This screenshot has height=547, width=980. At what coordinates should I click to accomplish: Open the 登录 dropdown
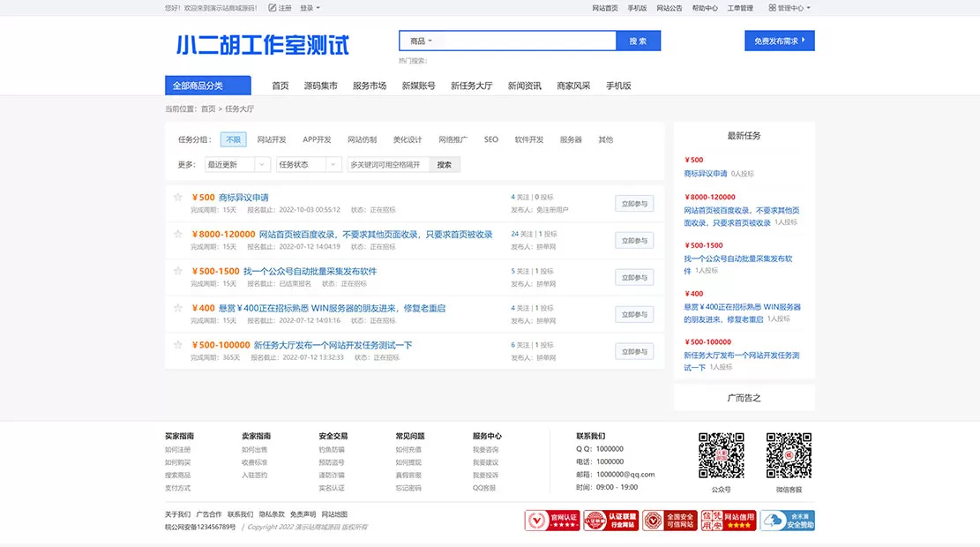point(310,8)
